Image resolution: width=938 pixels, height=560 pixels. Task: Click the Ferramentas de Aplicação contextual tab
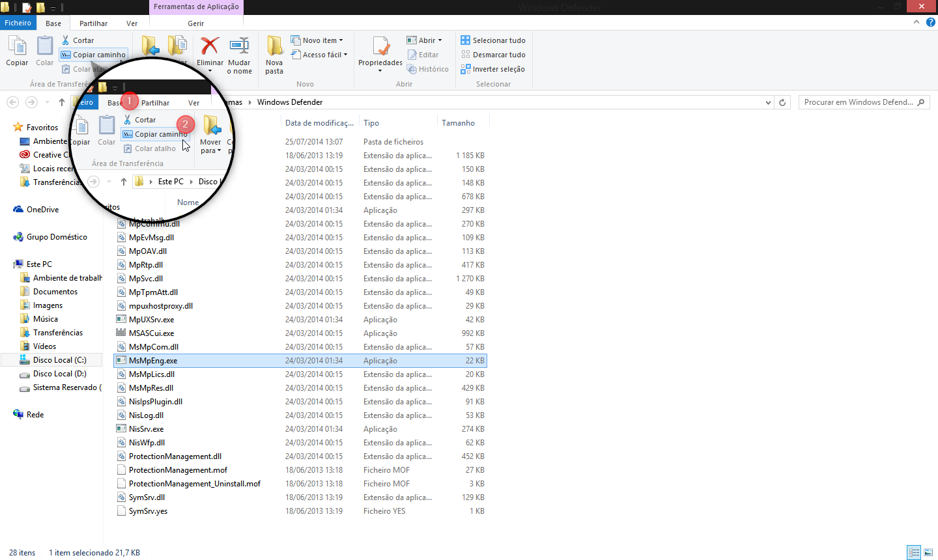point(196,7)
